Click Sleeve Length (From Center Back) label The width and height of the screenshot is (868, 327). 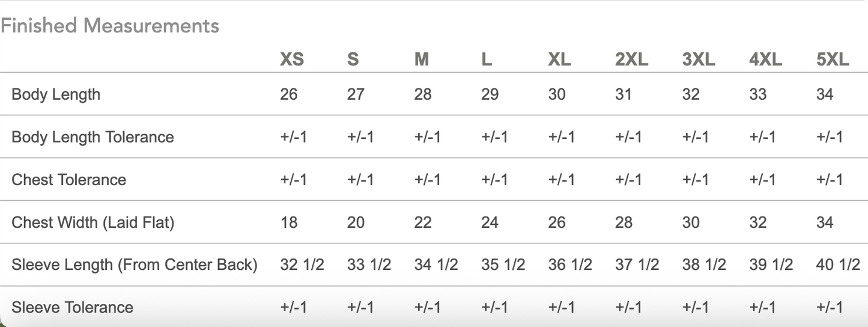pyautogui.click(x=134, y=264)
